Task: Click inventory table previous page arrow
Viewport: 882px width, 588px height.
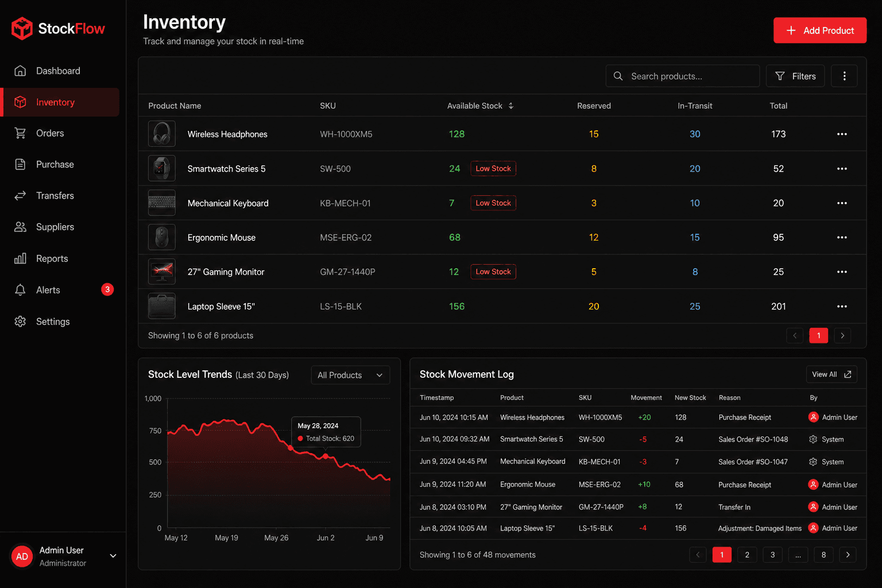Action: point(795,335)
